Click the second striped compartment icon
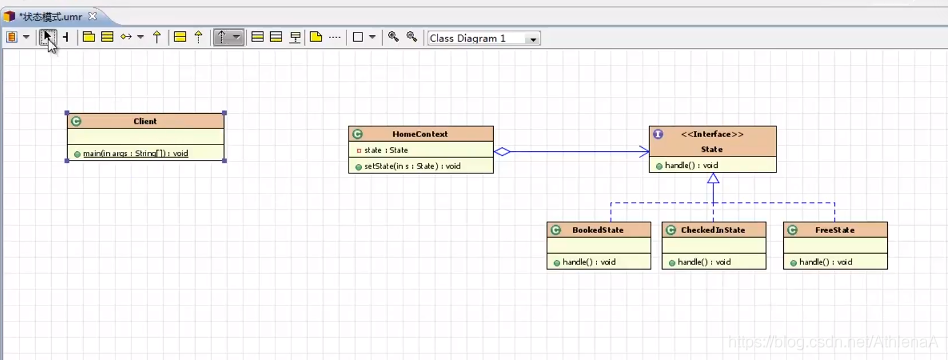This screenshot has height=360, width=948. point(276,38)
